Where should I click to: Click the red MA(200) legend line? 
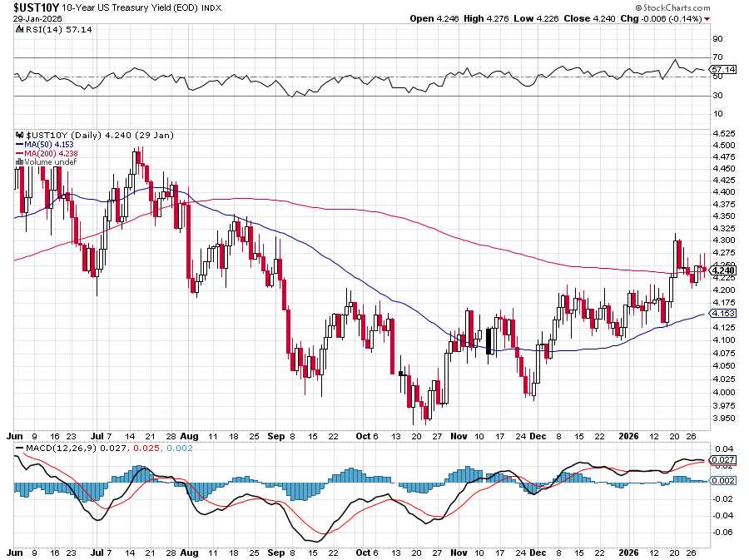coord(20,153)
